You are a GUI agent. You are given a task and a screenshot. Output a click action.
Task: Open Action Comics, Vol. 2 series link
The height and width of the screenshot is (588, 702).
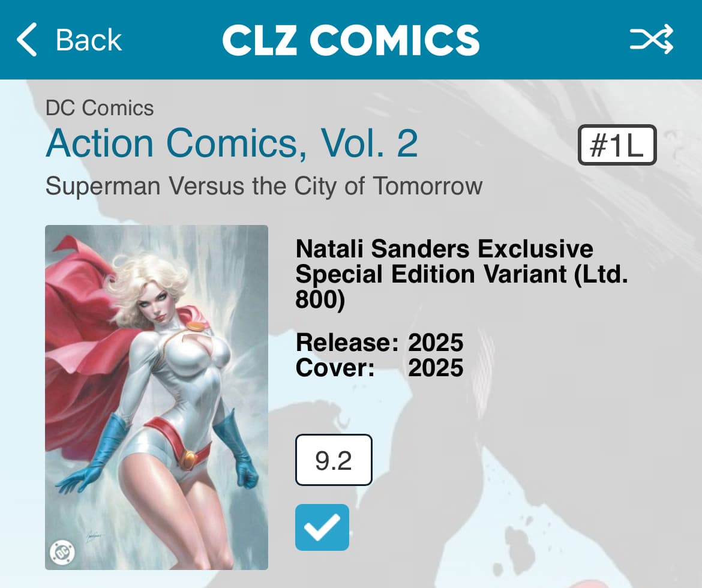232,143
